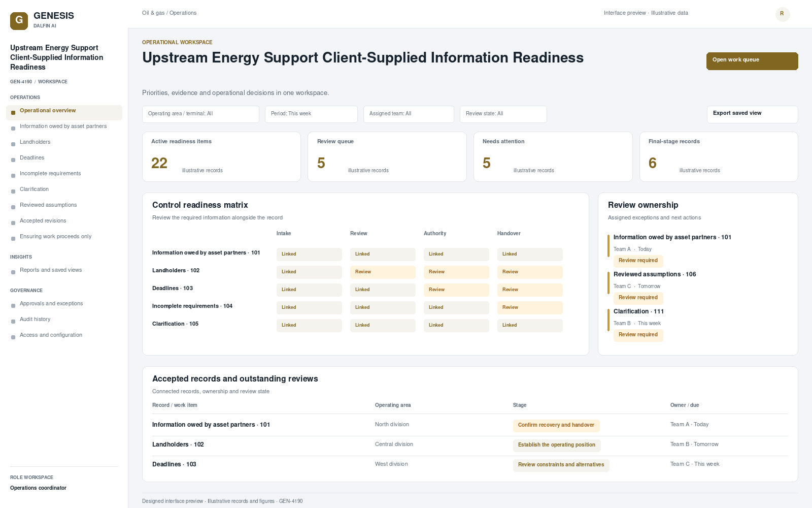Click the Genesis G logo icon

19,21
